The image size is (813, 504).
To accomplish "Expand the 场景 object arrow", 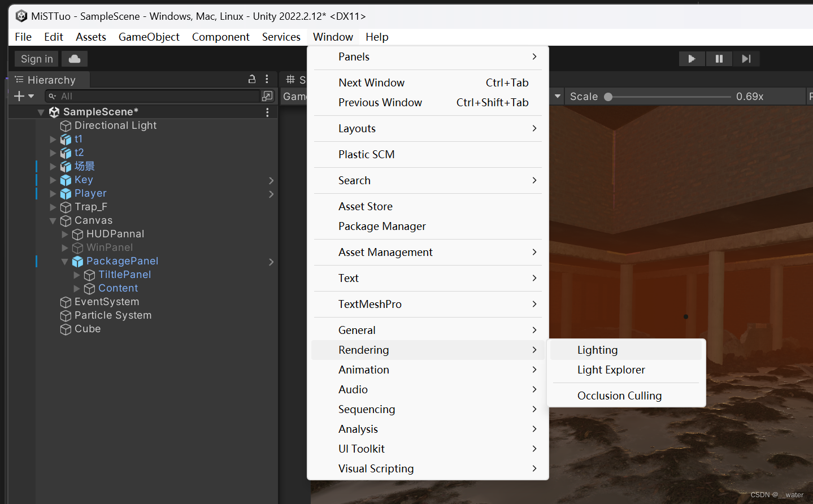I will click(53, 166).
